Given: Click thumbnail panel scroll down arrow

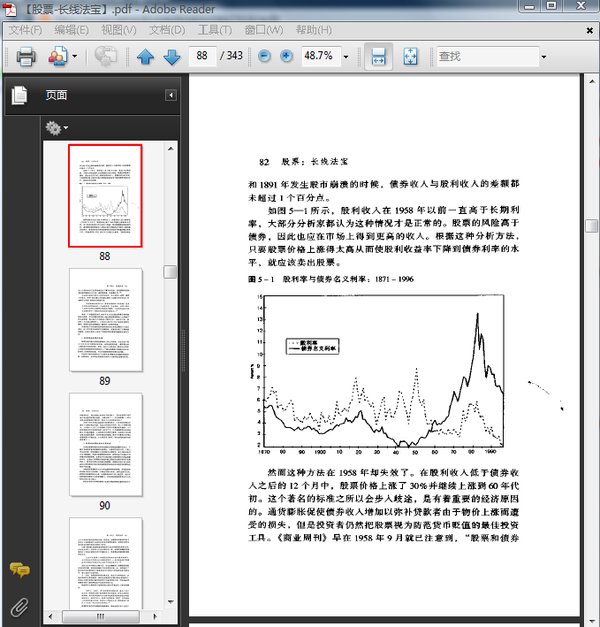Looking at the screenshot, I should (x=171, y=602).
